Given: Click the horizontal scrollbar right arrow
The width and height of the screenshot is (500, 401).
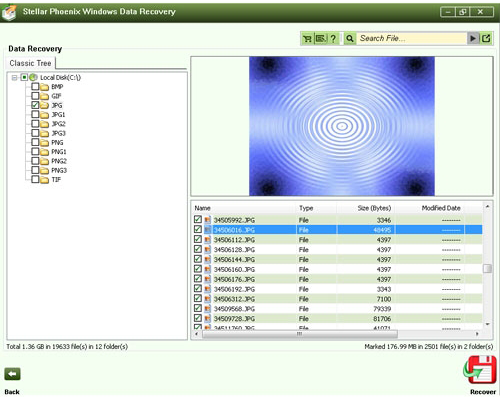Looking at the screenshot, I should (x=477, y=334).
